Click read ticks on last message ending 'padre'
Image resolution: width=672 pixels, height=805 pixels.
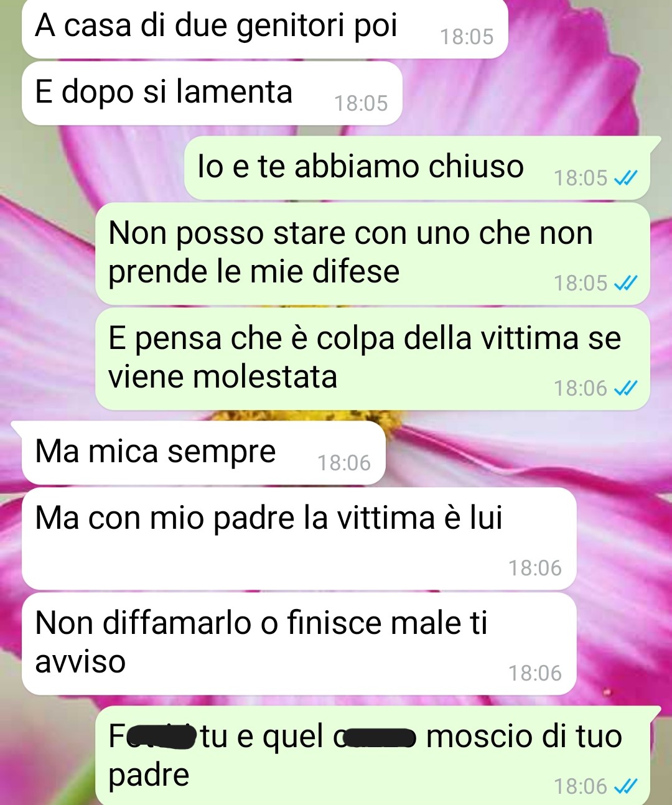(625, 787)
